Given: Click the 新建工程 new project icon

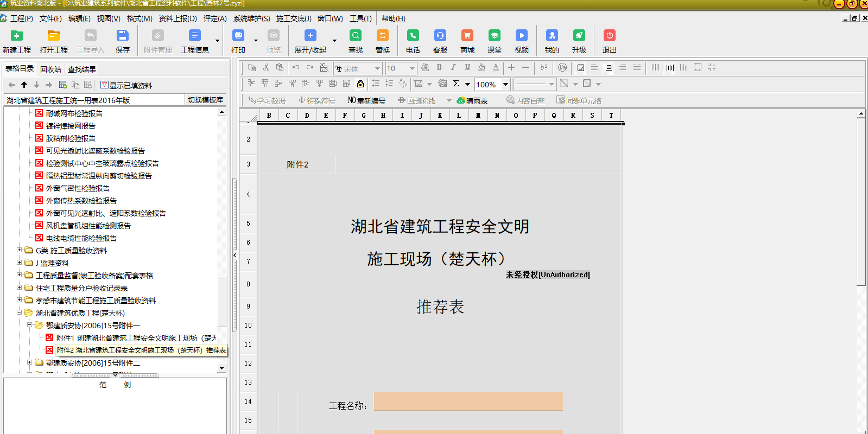Looking at the screenshot, I should [17, 36].
